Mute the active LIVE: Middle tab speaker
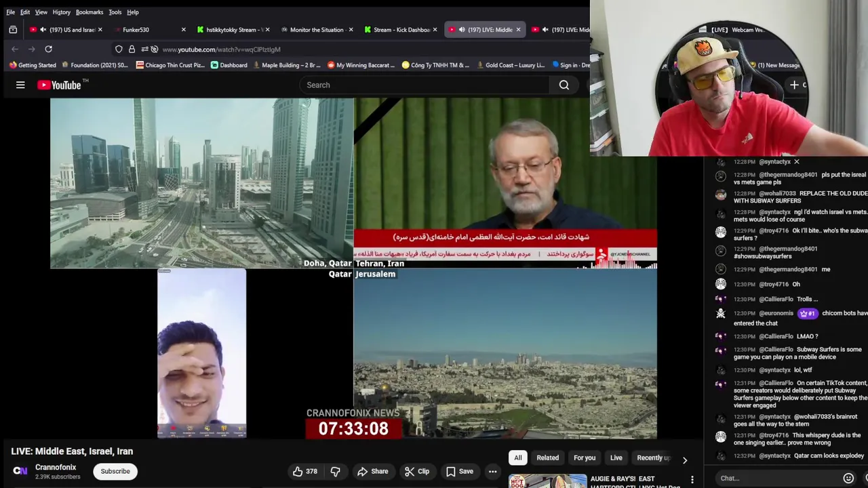 pos(462,30)
